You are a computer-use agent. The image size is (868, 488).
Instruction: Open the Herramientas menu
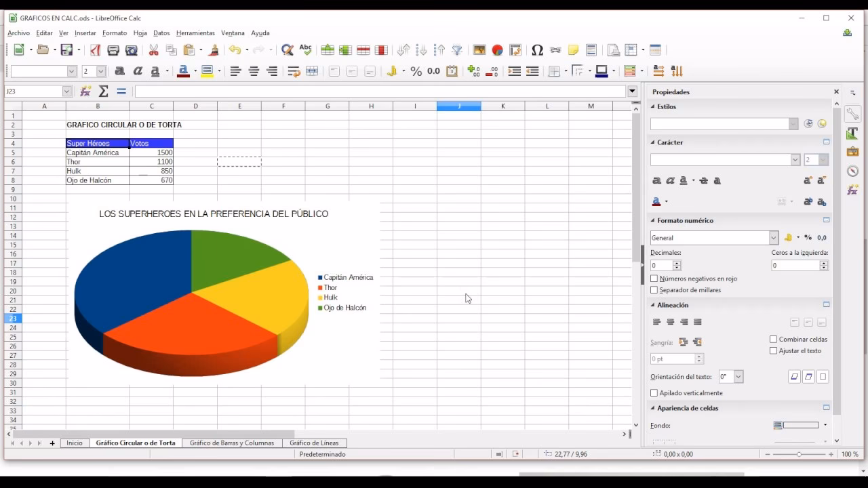(195, 33)
